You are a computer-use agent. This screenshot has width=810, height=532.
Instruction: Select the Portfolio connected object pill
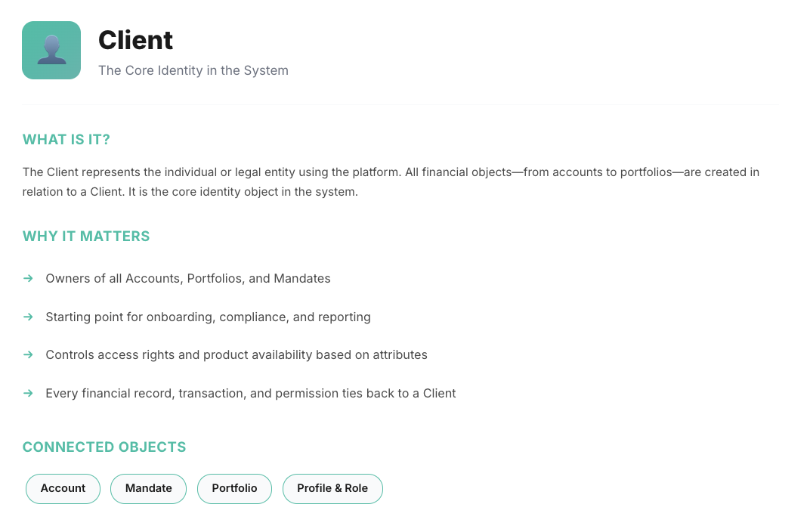[234, 488]
